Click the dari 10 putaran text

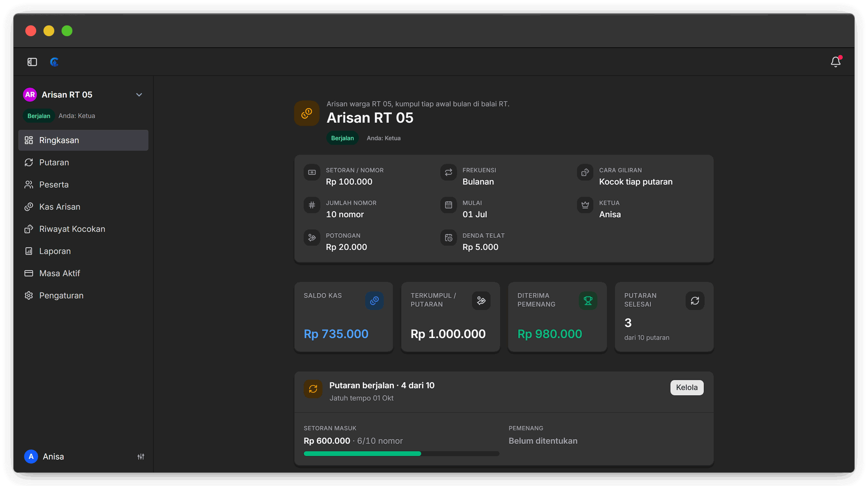[x=647, y=338]
